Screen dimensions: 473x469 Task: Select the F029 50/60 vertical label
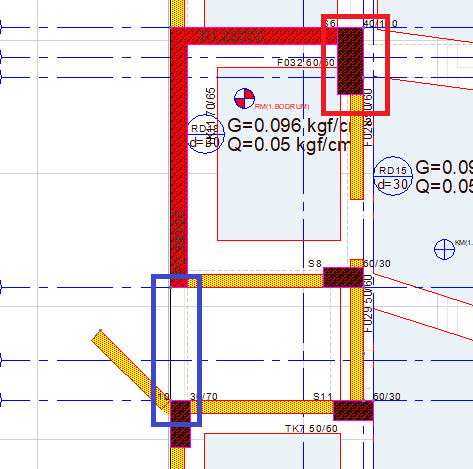[368, 303]
